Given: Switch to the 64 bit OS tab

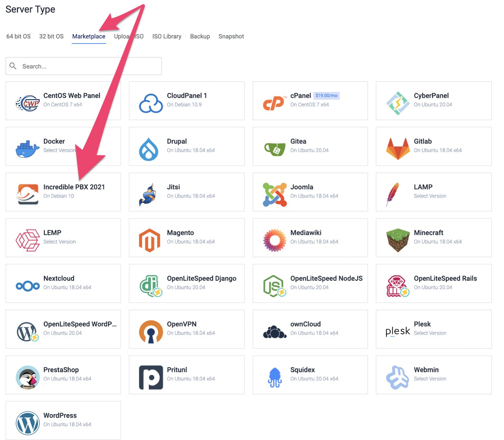Looking at the screenshot, I should (x=19, y=36).
